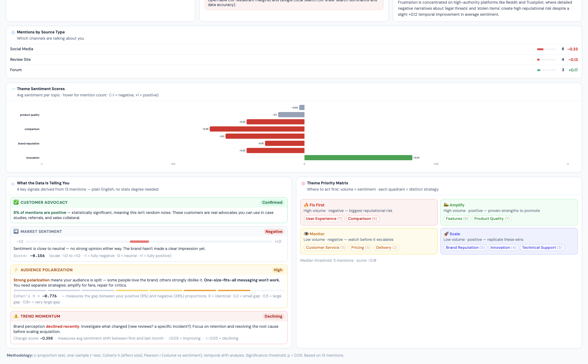Click the Negative status badge

coord(274,232)
